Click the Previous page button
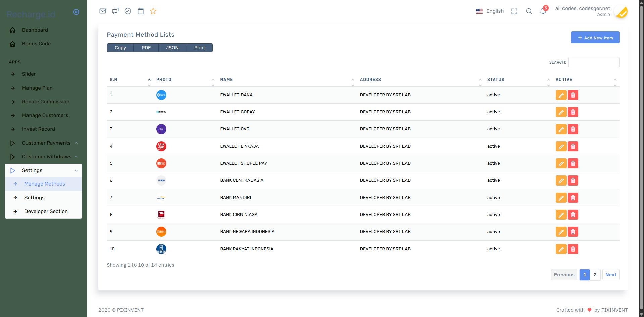644x317 pixels. coord(564,275)
